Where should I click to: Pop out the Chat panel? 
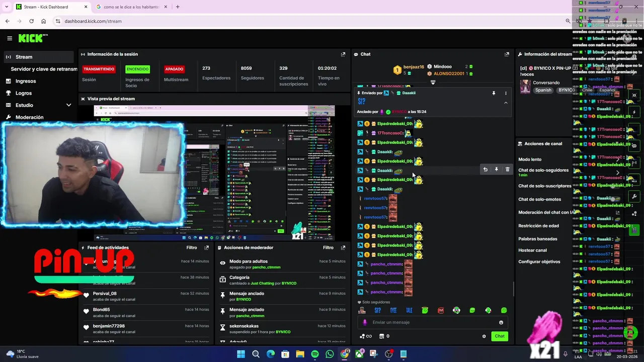coord(507,54)
